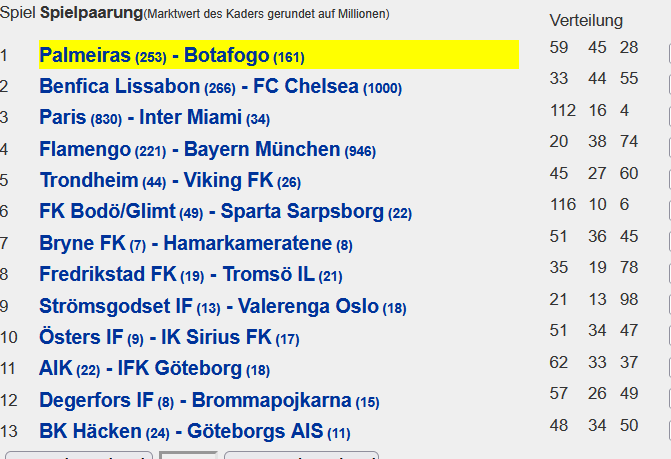
Task: Focus the small input field below the match list
Action: click(188, 455)
